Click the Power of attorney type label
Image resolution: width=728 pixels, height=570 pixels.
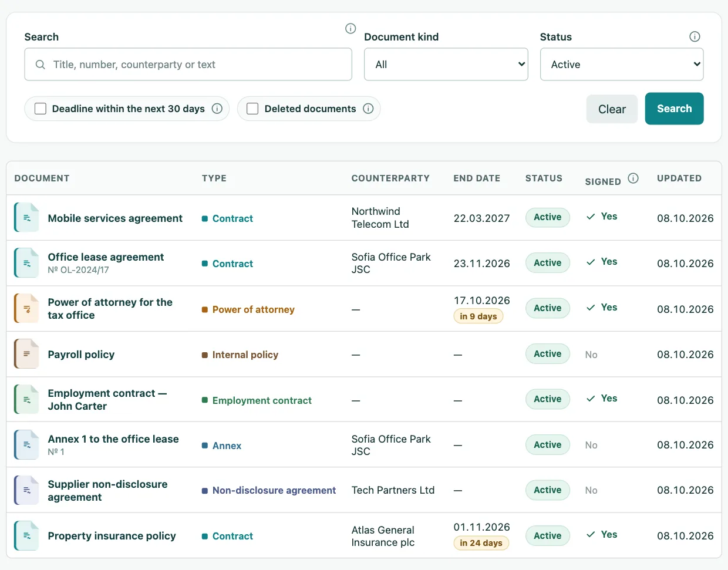click(254, 309)
